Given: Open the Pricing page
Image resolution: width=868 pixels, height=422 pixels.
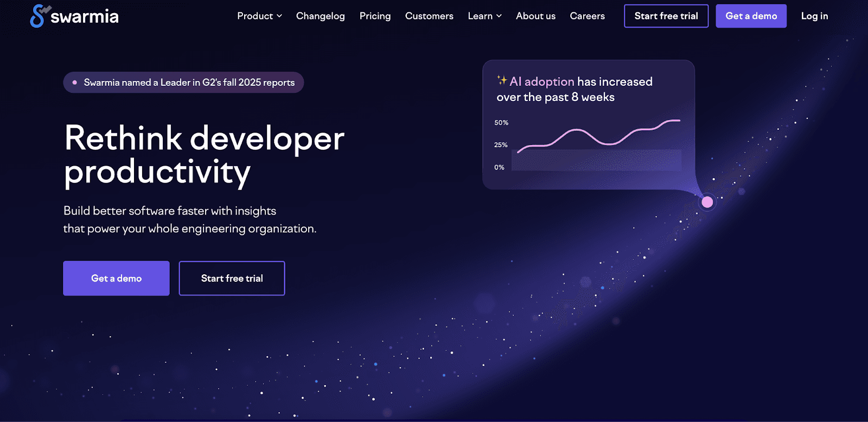Looking at the screenshot, I should click(375, 16).
